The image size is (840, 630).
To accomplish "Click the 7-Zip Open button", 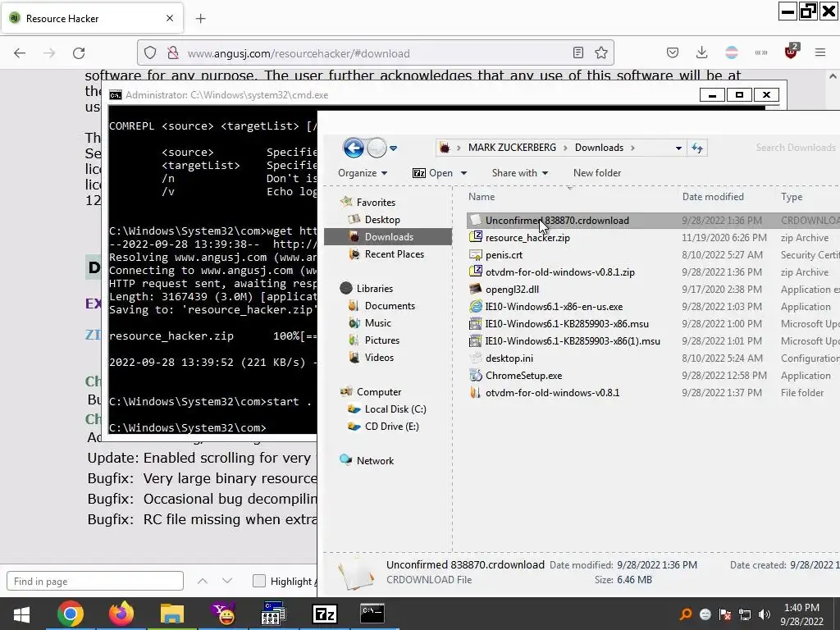I will click(433, 173).
